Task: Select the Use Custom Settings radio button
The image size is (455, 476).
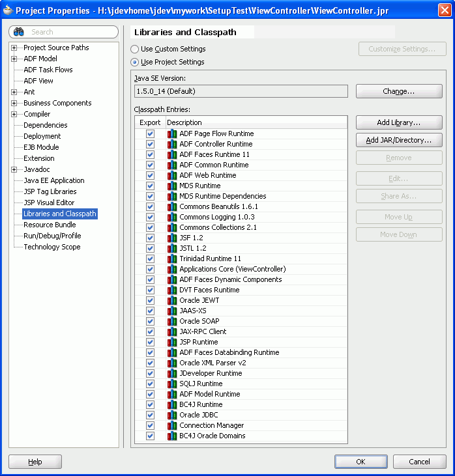Action: [135, 49]
